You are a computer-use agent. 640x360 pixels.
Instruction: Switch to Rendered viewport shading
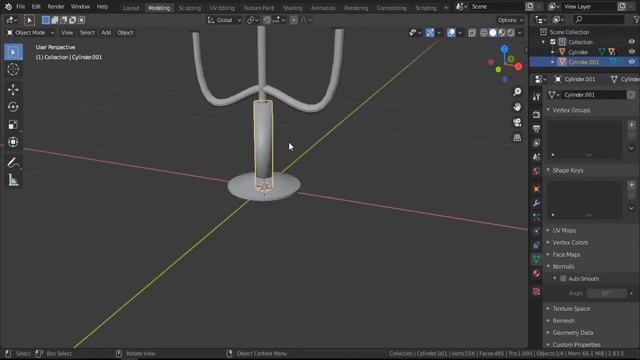pyautogui.click(x=511, y=33)
